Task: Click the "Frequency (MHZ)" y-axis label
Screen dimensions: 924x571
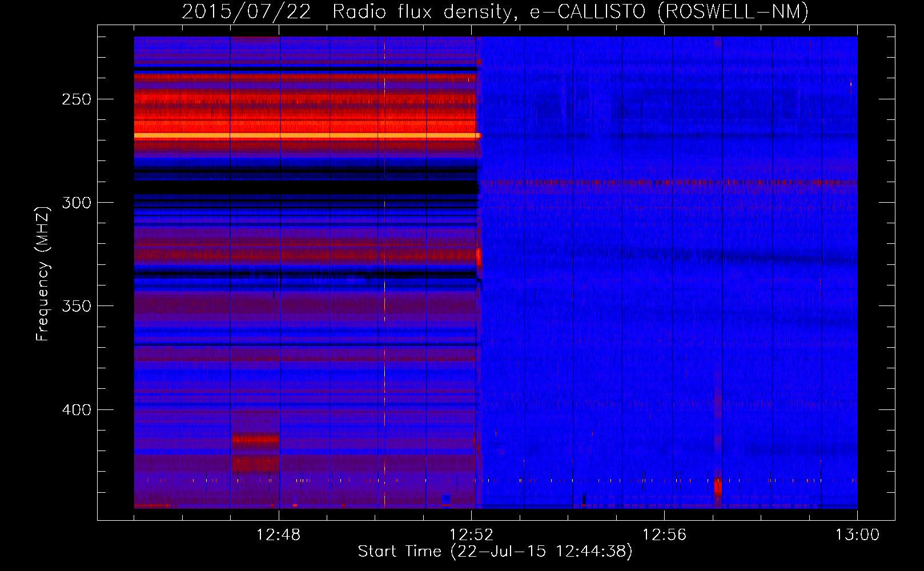Action: (42, 274)
